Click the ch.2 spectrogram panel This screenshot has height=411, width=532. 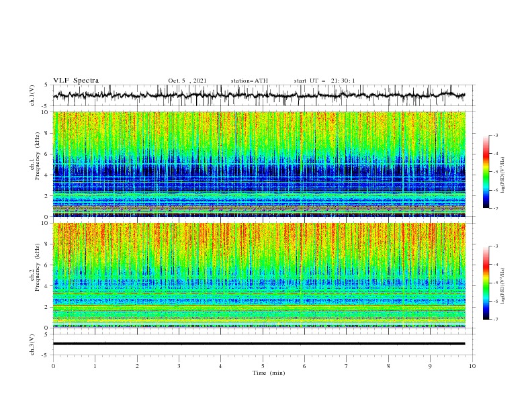(x=259, y=275)
